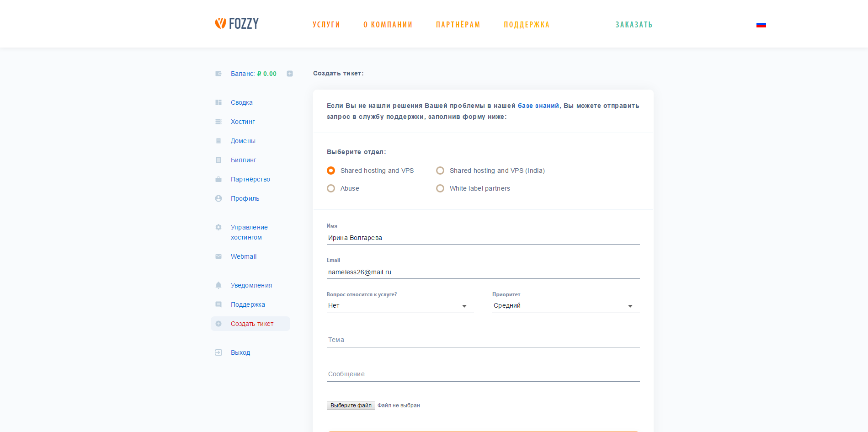Click the Russian flag language icon

(x=761, y=25)
